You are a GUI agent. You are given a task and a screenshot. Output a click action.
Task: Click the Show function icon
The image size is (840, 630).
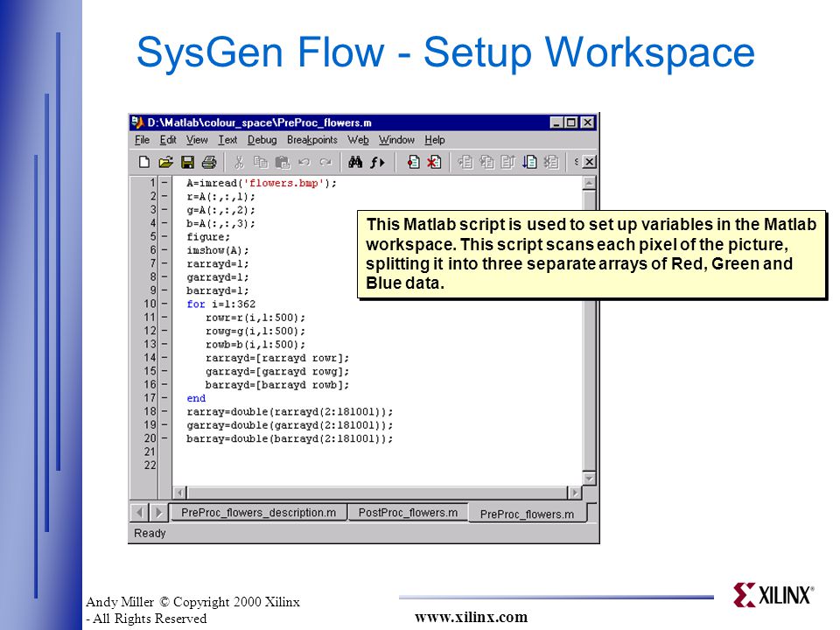click(x=377, y=162)
